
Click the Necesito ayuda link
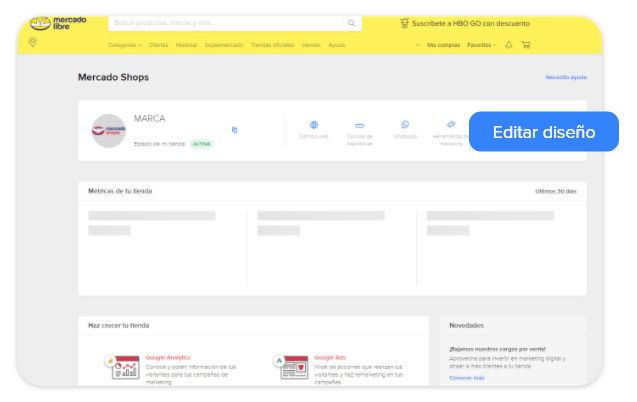(x=566, y=77)
